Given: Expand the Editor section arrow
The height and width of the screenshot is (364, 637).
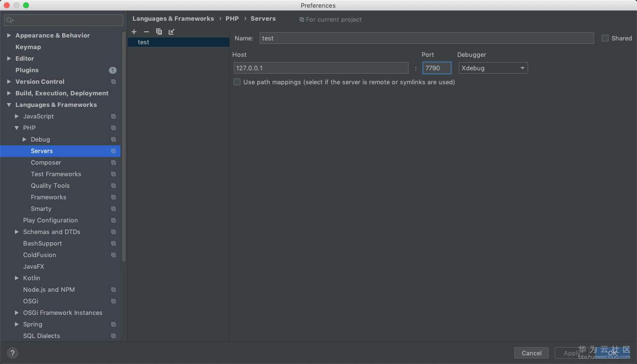Looking at the screenshot, I should click(9, 59).
